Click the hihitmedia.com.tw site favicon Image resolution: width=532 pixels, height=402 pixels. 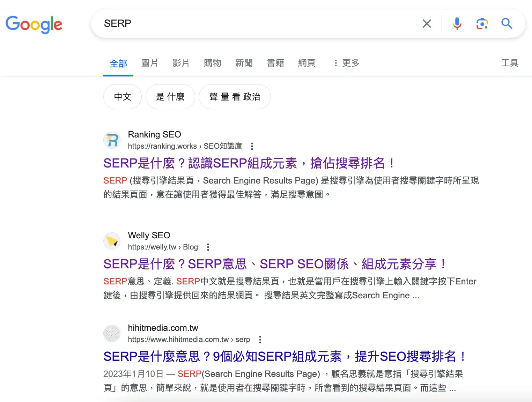112,334
